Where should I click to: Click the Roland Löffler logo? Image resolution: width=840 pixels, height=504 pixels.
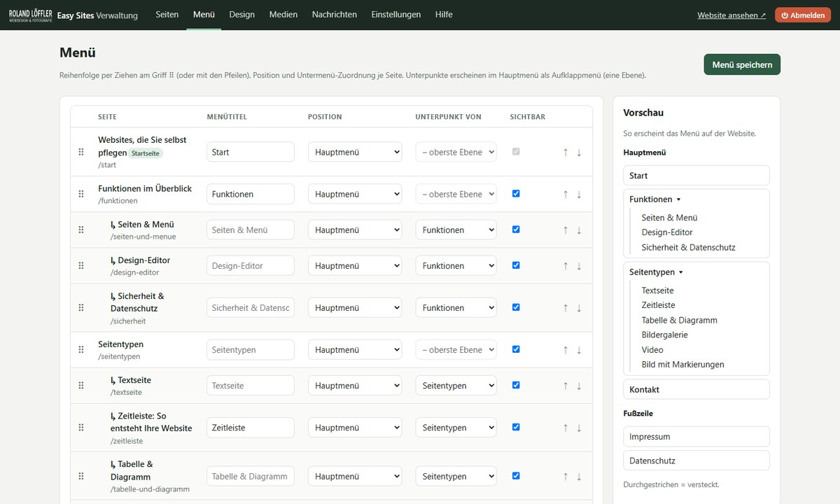coord(30,15)
